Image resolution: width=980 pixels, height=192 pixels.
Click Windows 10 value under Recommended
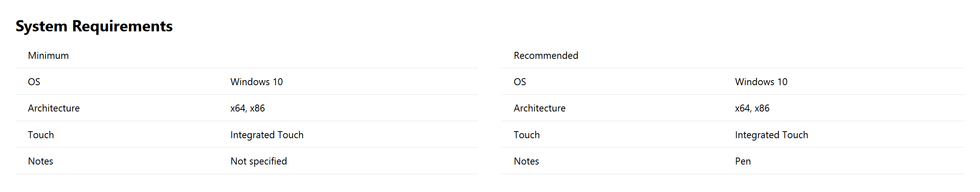click(761, 82)
